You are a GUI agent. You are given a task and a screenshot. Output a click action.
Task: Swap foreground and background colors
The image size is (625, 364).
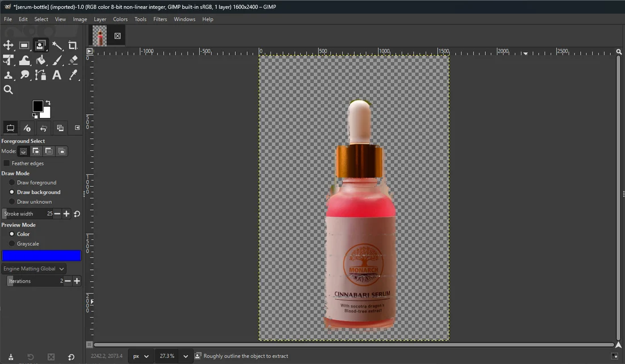pyautogui.click(x=48, y=102)
